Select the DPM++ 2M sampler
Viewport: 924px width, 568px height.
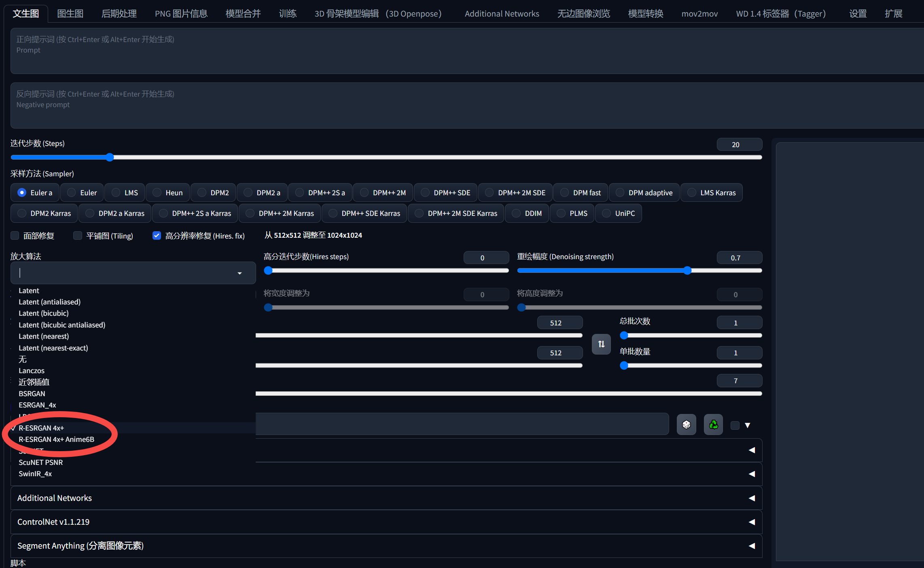[x=383, y=193]
